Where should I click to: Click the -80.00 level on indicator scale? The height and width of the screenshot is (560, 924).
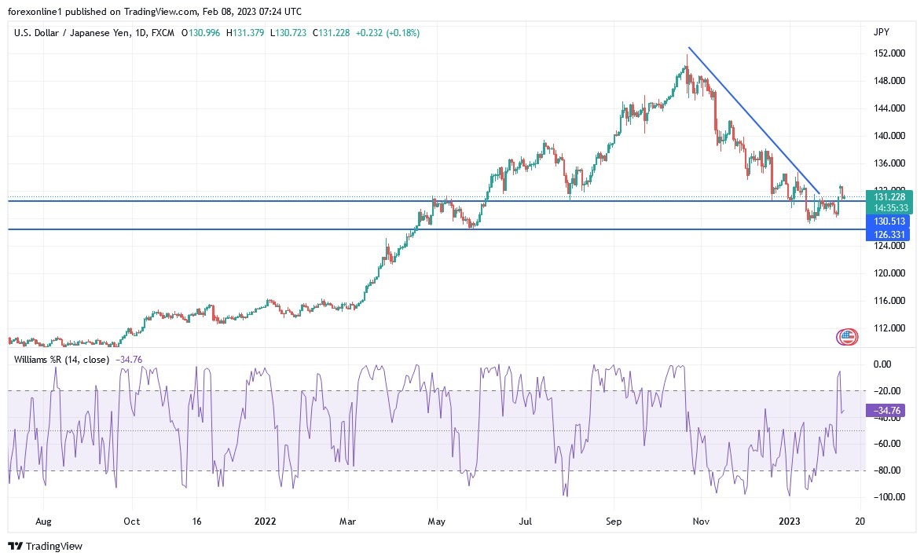[x=887, y=470]
